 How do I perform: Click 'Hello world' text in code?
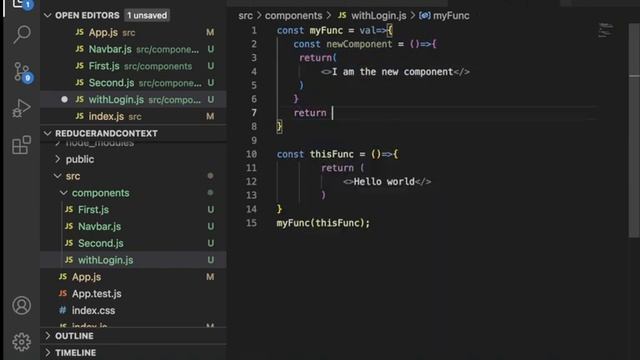point(384,182)
